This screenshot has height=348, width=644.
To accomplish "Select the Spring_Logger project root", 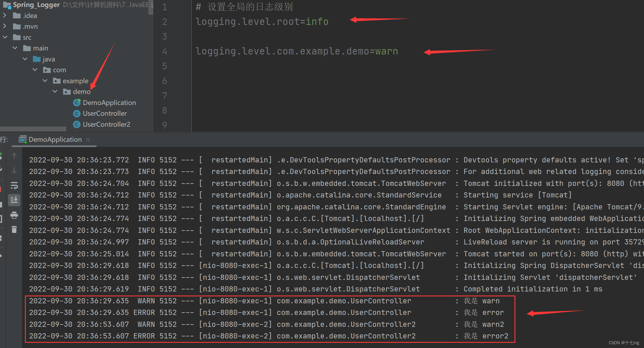I will (x=36, y=5).
